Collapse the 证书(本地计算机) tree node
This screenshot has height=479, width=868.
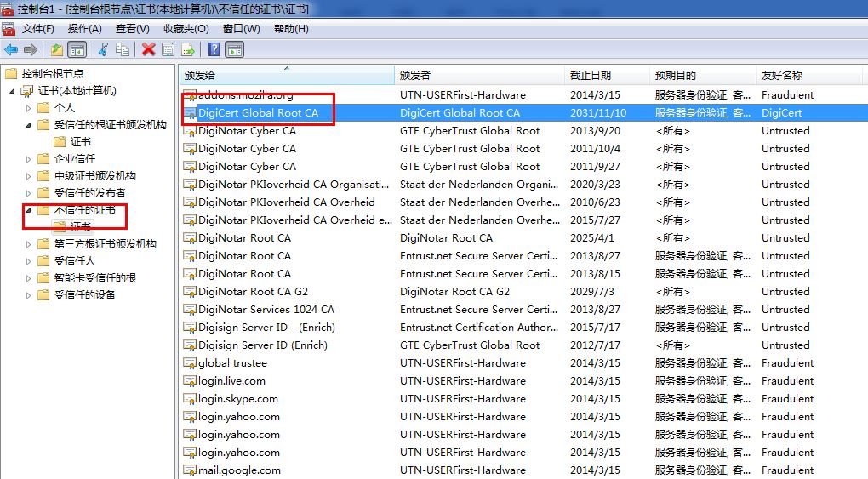[12, 91]
